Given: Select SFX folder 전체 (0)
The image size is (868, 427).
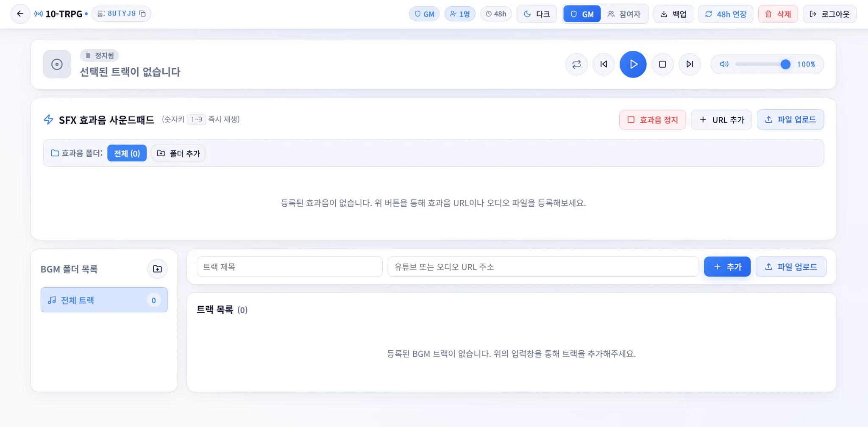Looking at the screenshot, I should [127, 153].
